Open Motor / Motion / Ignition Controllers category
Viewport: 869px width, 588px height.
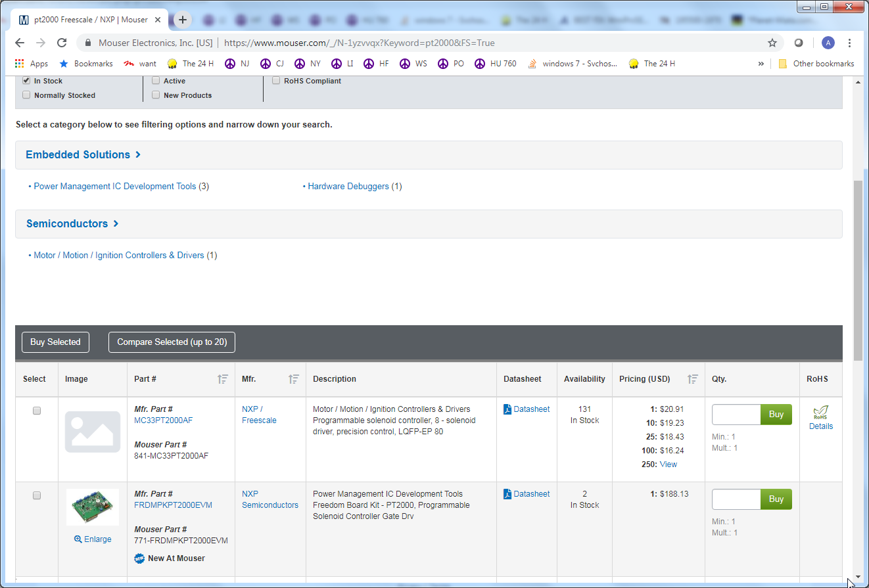tap(119, 256)
